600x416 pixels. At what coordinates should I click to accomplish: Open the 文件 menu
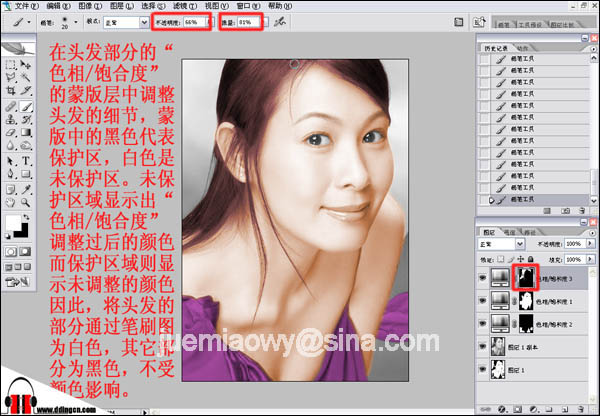[26, 6]
